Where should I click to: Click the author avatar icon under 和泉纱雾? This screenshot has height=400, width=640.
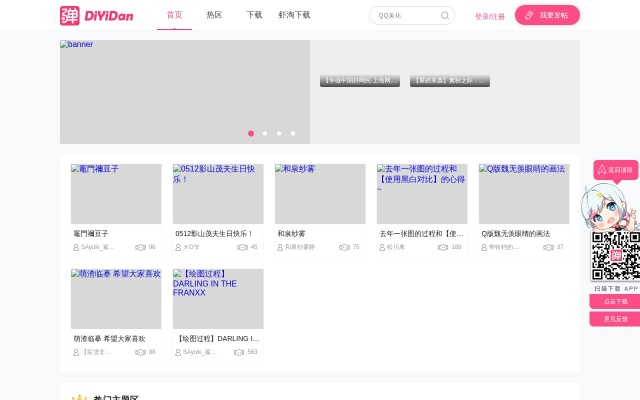coord(279,247)
